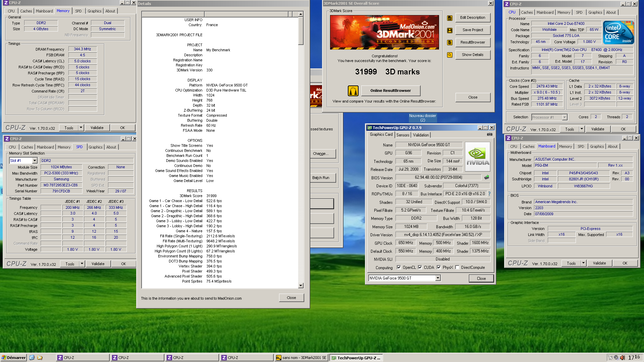Switch to the 3DMark2001 SE taskbar button
This screenshot has width=644, height=362.
pos(301,358)
